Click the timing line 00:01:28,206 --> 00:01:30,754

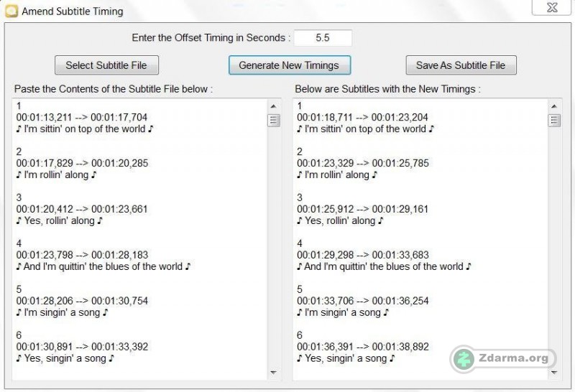coord(82,300)
